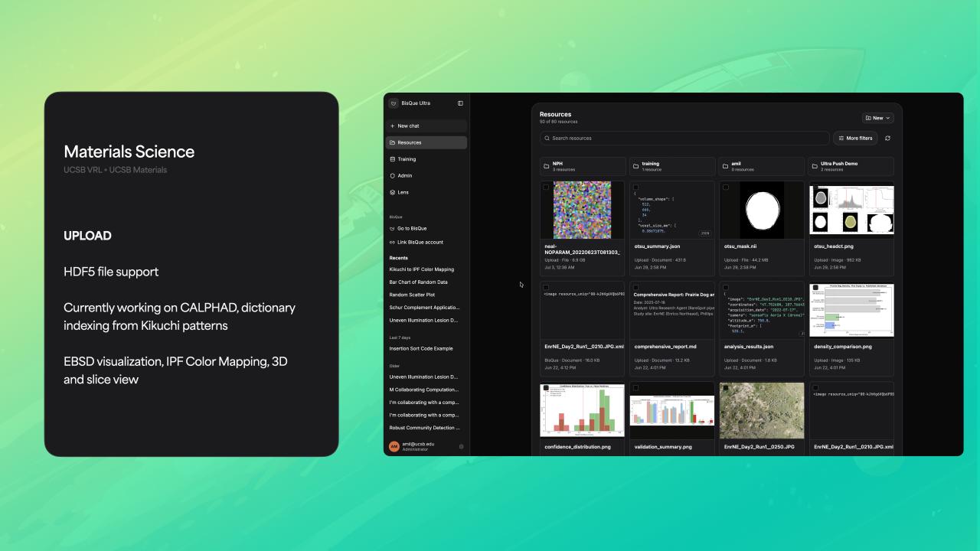The width and height of the screenshot is (980, 551).
Task: Open the otsu_headct.png thumbnail
Action: point(851,210)
